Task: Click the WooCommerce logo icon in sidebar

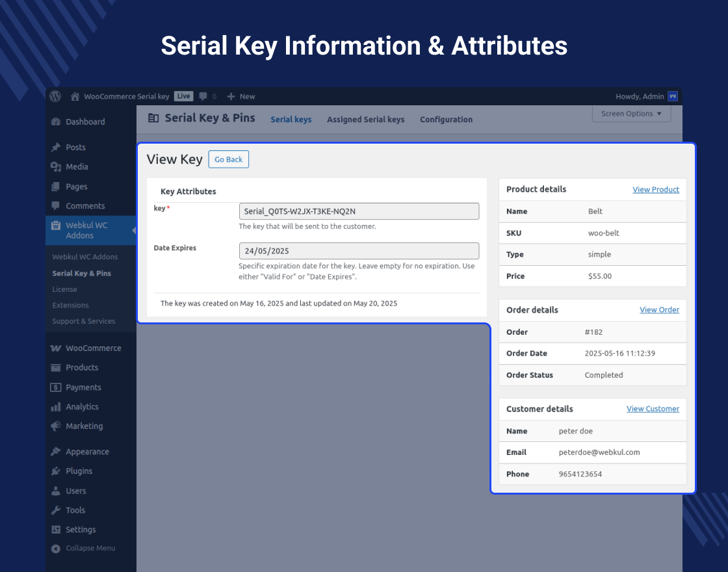Action: tap(56, 348)
